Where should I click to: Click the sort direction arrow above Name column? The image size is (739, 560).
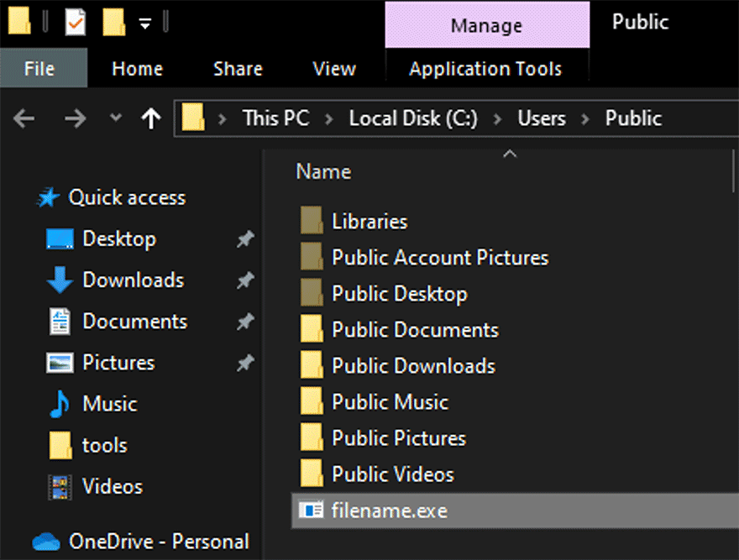pyautogui.click(x=510, y=154)
